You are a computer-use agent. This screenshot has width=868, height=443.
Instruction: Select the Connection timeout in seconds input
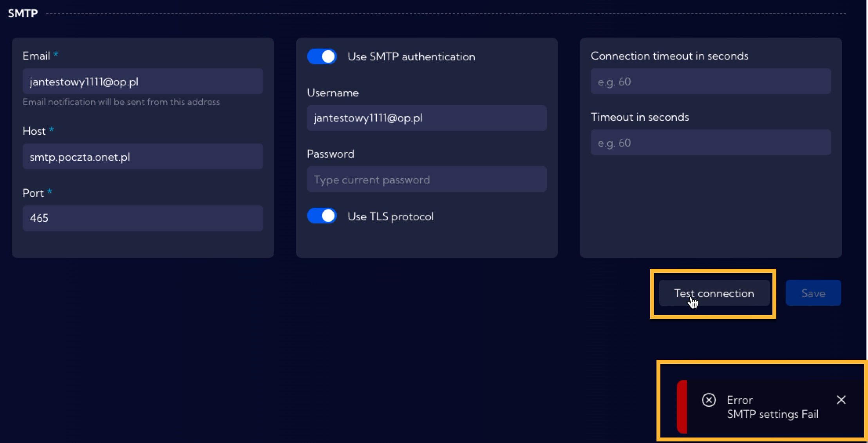[711, 82]
